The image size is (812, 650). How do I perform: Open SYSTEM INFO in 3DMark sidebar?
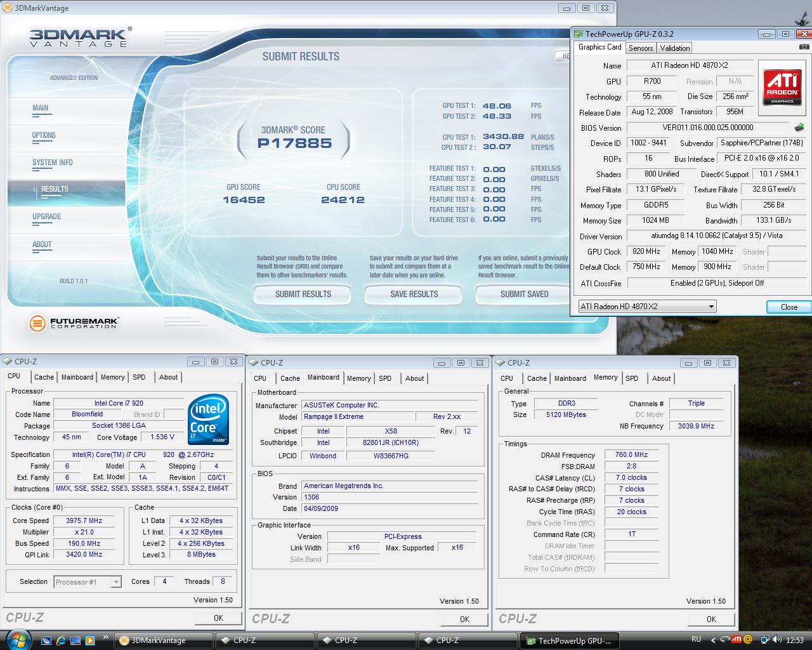[53, 162]
